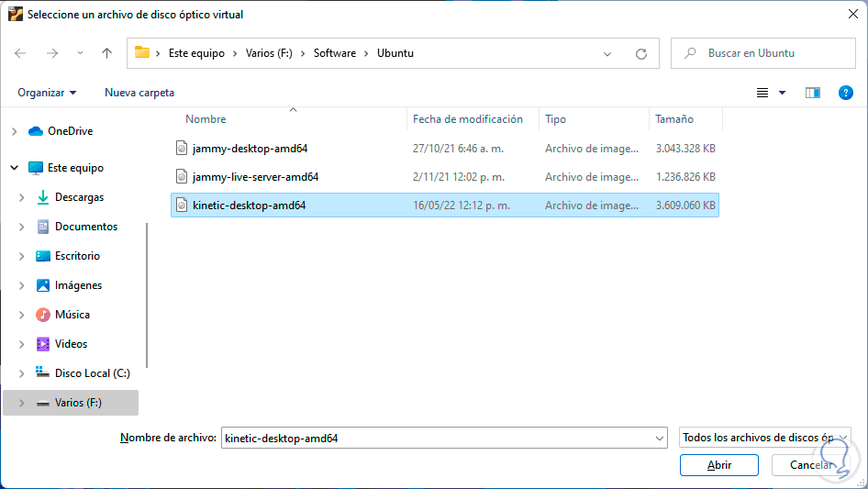Click size '3.609.060 KB'

tap(686, 205)
